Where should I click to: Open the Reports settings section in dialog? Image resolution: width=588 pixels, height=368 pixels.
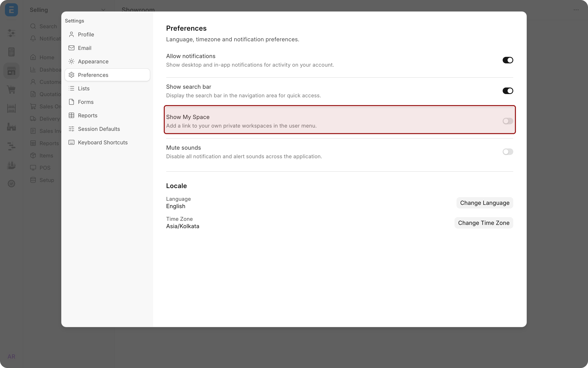click(x=107, y=115)
